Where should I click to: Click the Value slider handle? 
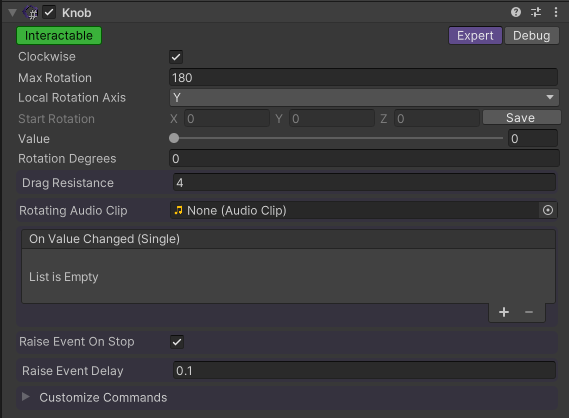174,138
